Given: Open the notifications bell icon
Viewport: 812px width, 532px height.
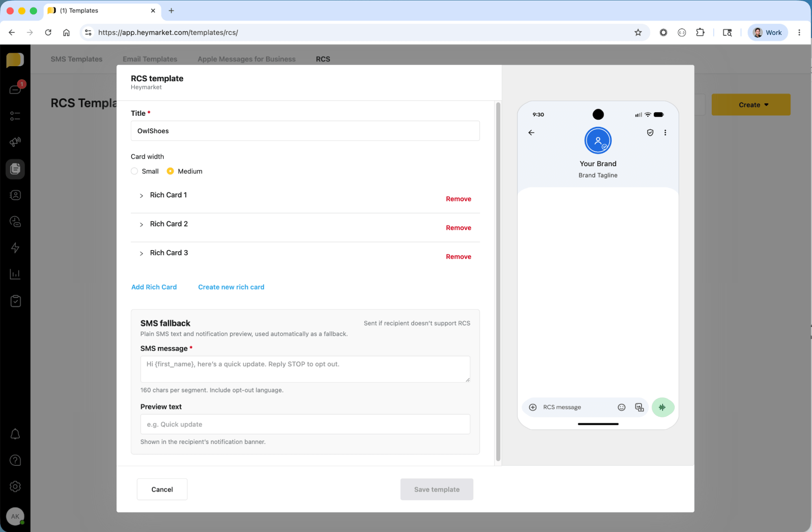Looking at the screenshot, I should tap(15, 434).
